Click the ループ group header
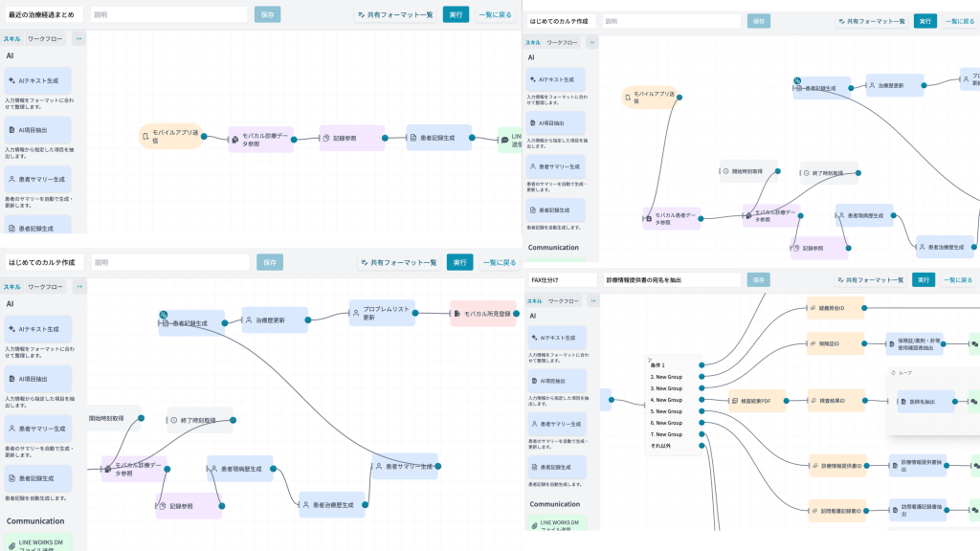 903,373
